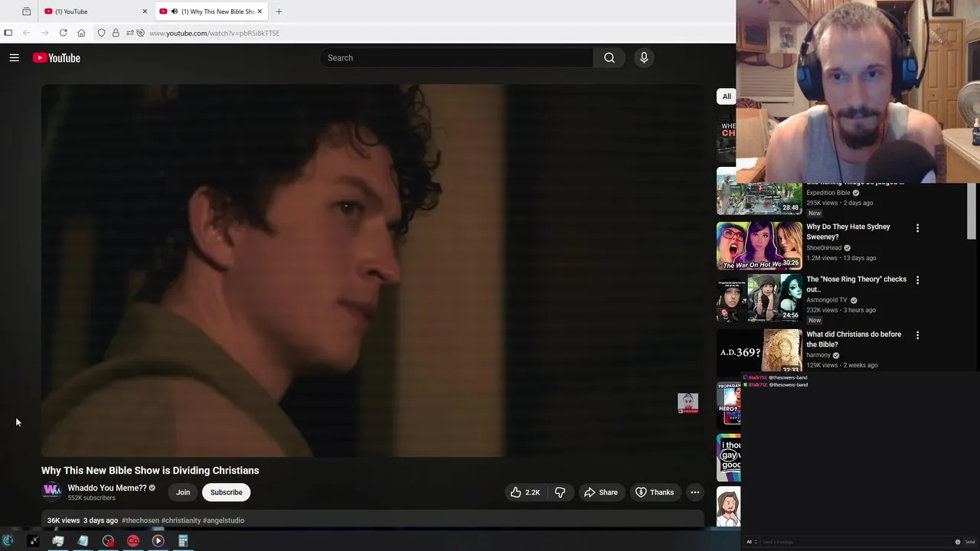Screen dimensions: 980x551
Task: Open the OBS recording taskbar icon
Action: (x=108, y=541)
